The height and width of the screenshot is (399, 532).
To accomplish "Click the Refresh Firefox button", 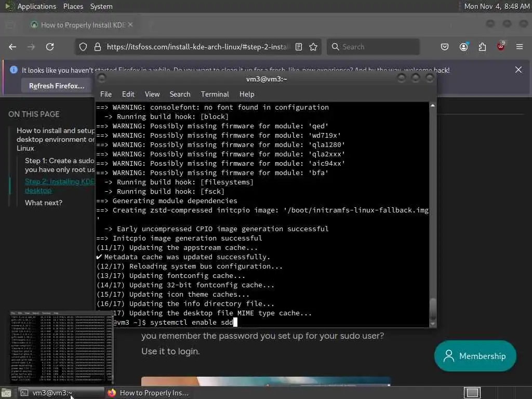I will click(57, 86).
